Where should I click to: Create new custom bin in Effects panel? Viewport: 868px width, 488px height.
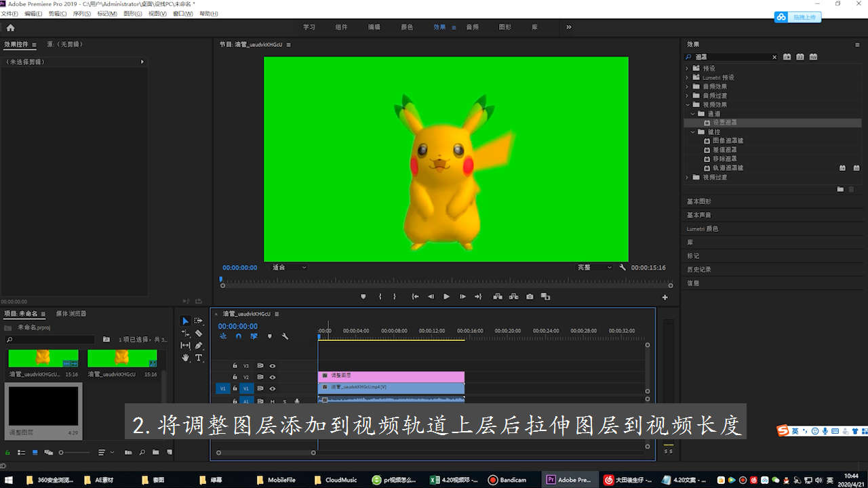click(840, 189)
